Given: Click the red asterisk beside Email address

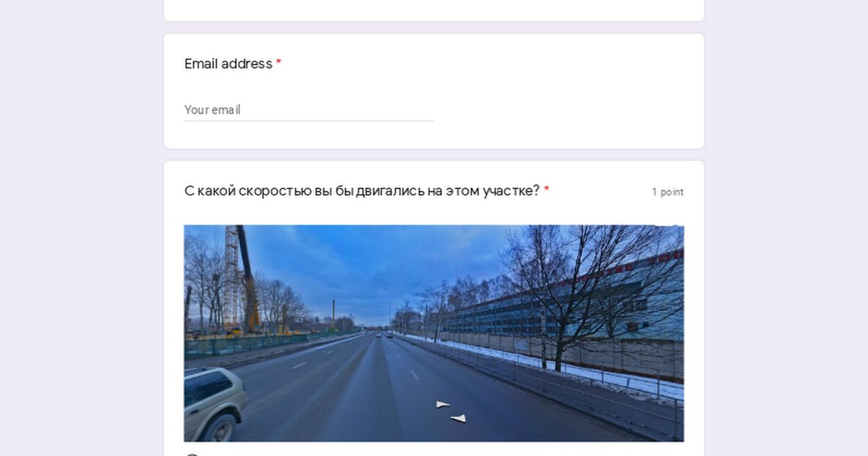Looking at the screenshot, I should coord(278,63).
